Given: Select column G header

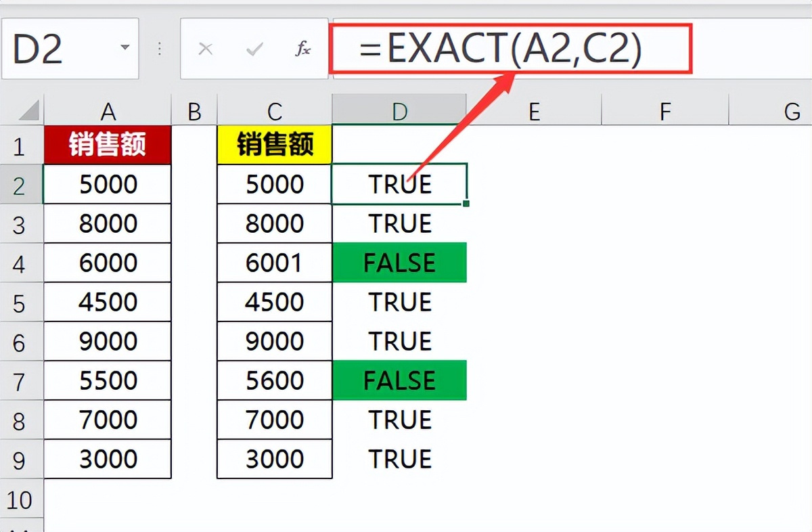Looking at the screenshot, I should click(x=771, y=110).
